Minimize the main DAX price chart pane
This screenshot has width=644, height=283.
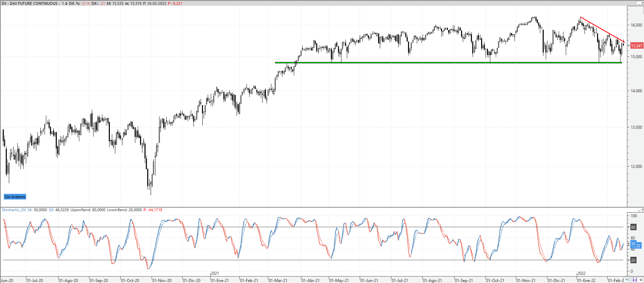(x=639, y=3)
